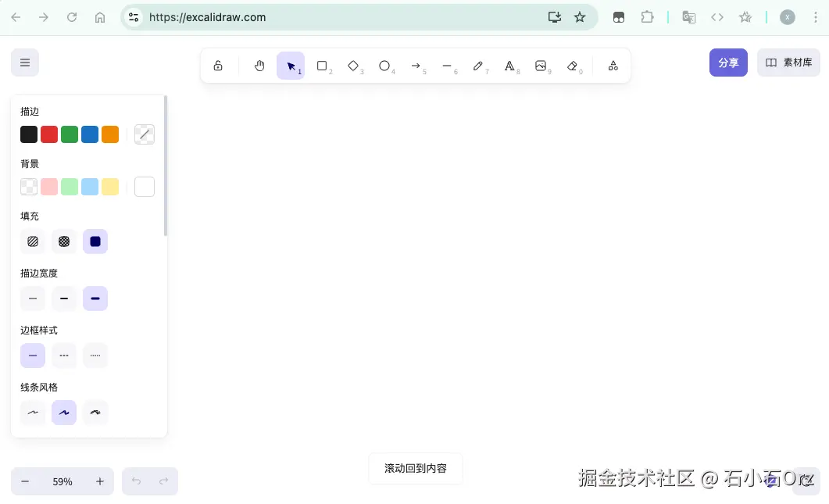The height and width of the screenshot is (504, 829).
Task: Open the browser three-dot menu
Action: point(815,17)
